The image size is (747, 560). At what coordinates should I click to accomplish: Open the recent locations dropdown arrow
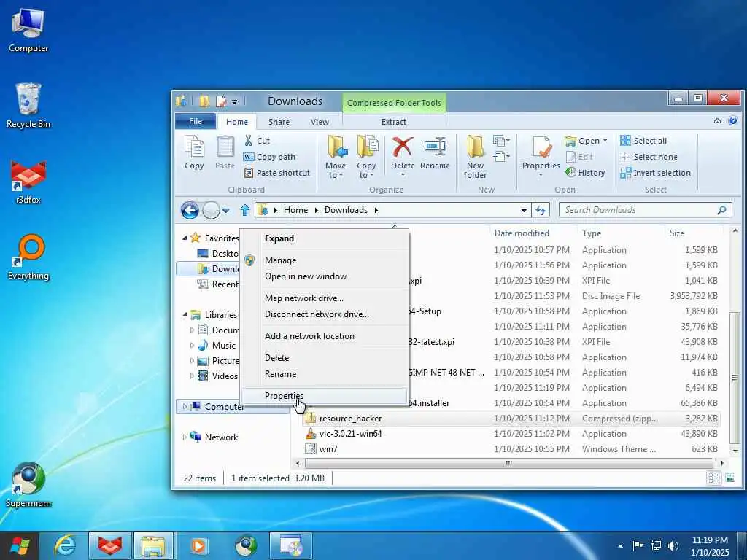(226, 210)
